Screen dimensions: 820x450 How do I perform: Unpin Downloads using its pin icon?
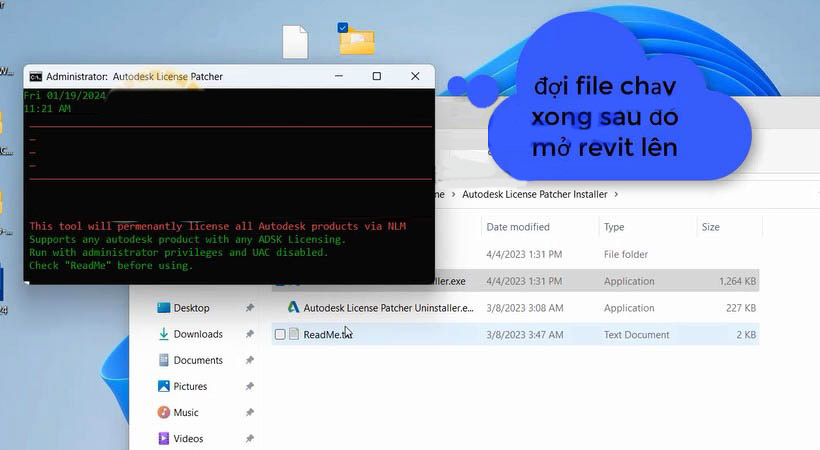pos(249,334)
